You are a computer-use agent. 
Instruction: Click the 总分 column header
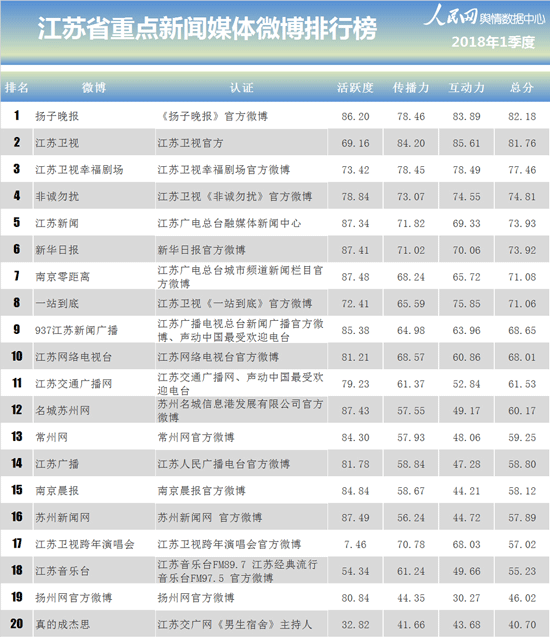(522, 87)
